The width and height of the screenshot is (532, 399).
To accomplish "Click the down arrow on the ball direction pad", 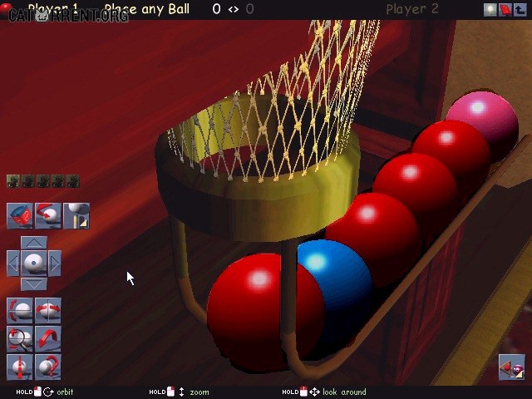I will pos(34,284).
